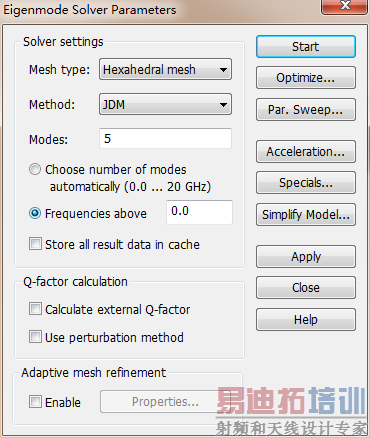Select Choose number of modes automatically

pos(35,169)
